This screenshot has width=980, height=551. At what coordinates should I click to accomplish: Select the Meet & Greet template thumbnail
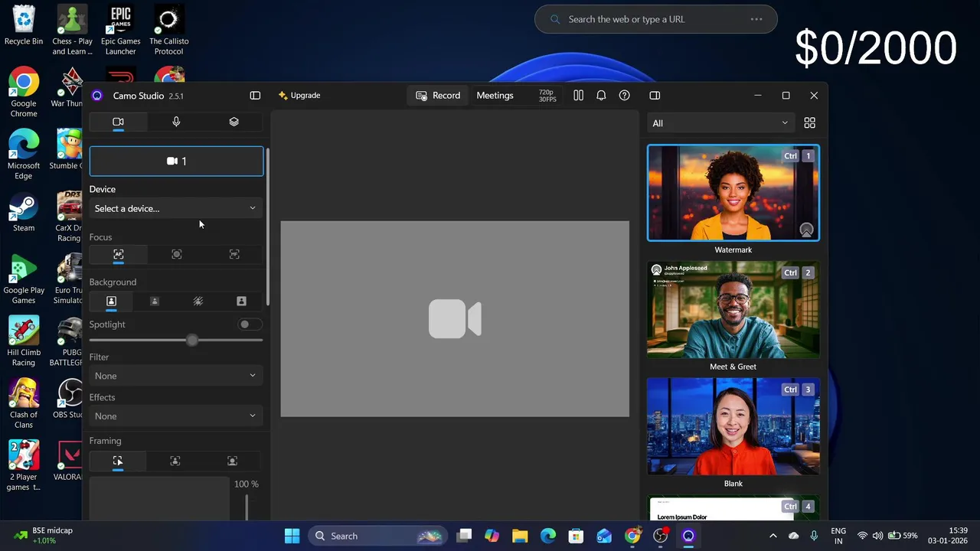(733, 310)
